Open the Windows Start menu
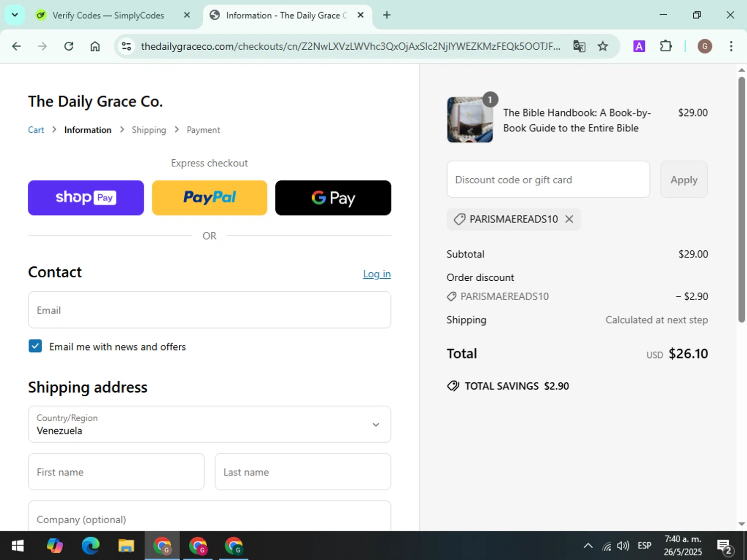Image resolution: width=747 pixels, height=560 pixels. [17, 546]
